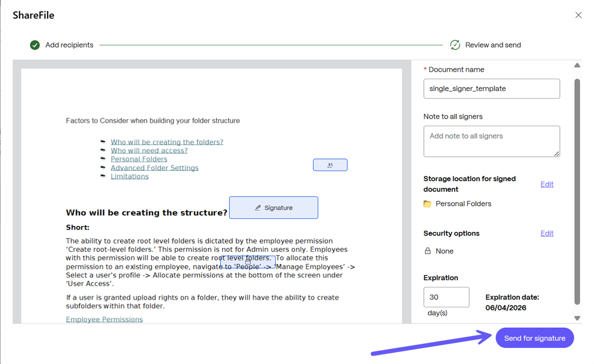This screenshot has width=594, height=364.
Task: Select the initials field on the document
Action: pos(330,165)
